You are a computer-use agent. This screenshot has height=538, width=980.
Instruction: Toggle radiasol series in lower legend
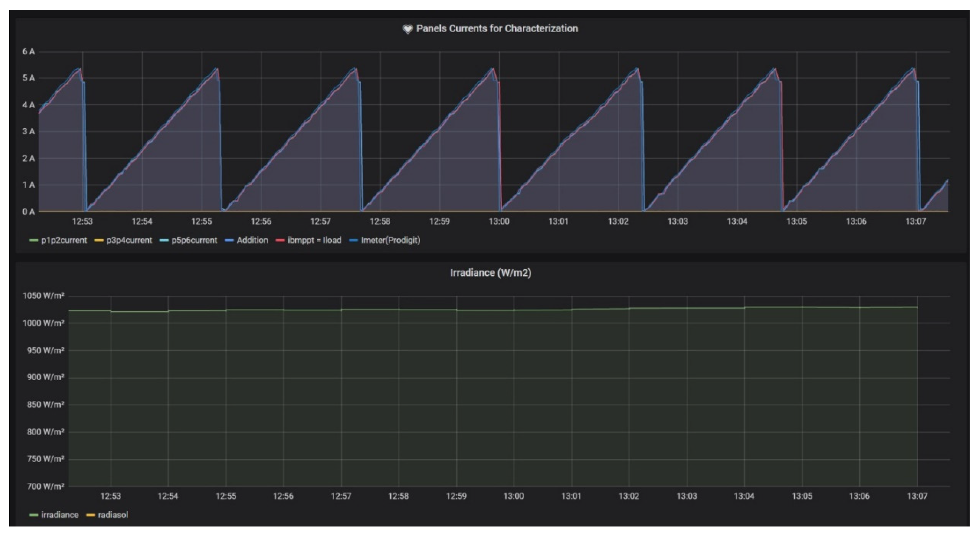click(113, 515)
